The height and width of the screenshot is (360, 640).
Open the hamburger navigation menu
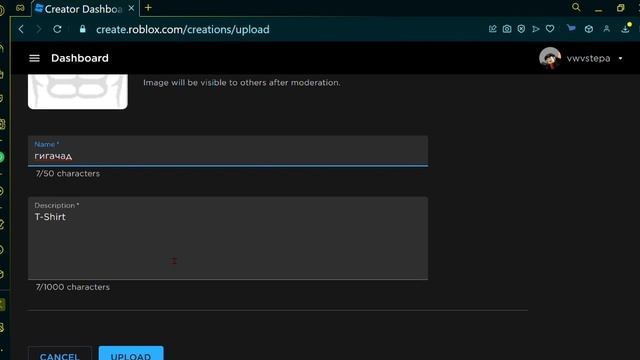34,58
